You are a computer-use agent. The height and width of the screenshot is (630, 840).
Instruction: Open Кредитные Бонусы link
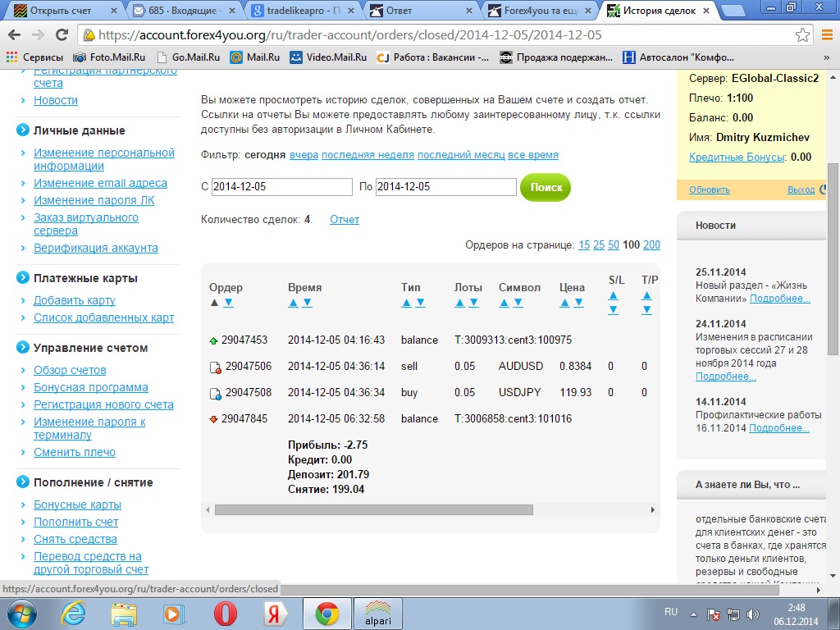coord(737,157)
